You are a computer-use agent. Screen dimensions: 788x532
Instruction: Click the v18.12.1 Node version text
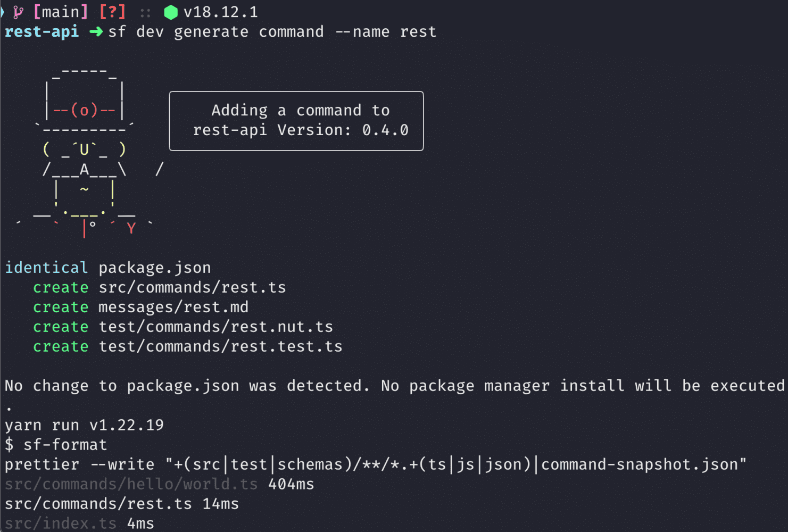click(x=220, y=12)
